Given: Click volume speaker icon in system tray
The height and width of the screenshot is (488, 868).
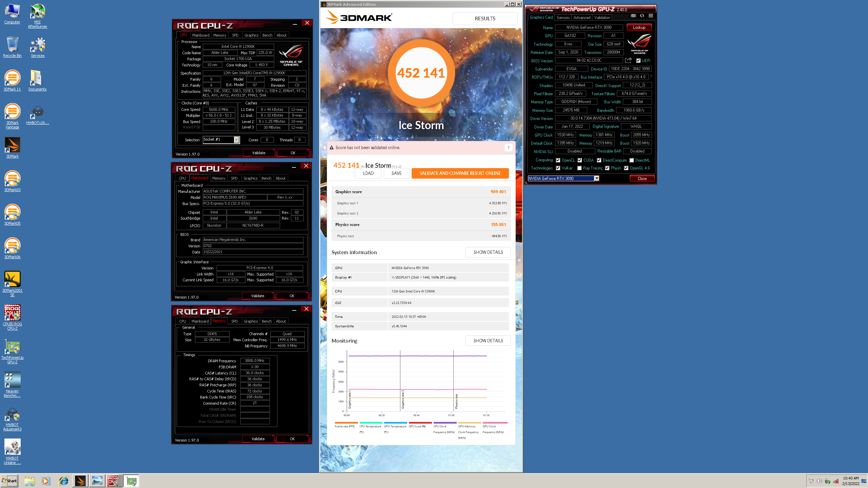Looking at the screenshot, I should [819, 481].
